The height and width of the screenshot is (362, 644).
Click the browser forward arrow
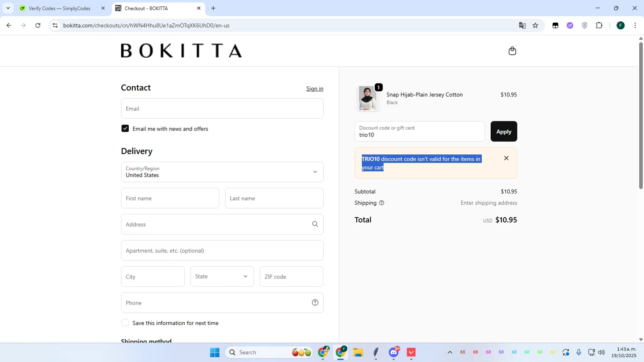[x=23, y=25]
